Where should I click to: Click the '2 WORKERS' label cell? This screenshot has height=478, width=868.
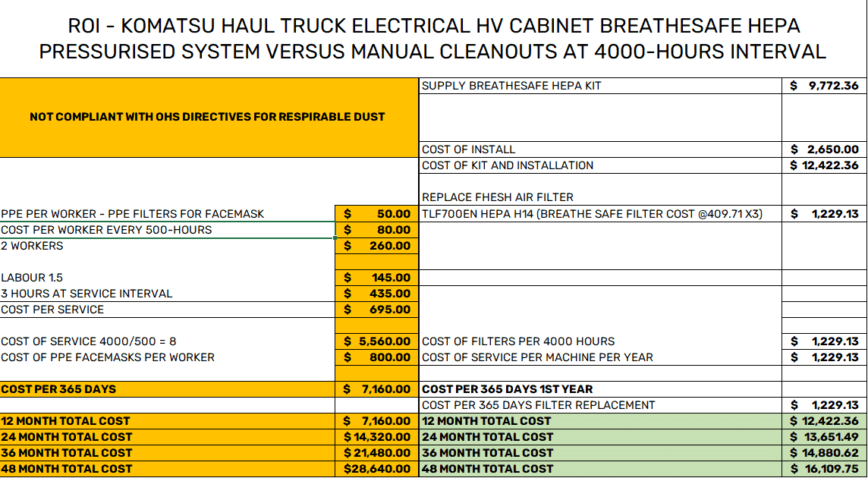[x=167, y=246]
